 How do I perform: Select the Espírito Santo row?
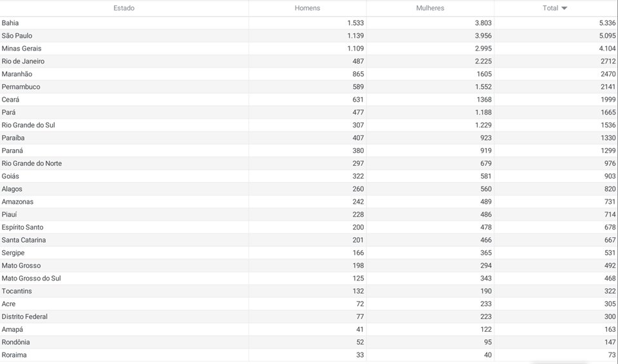(x=309, y=227)
